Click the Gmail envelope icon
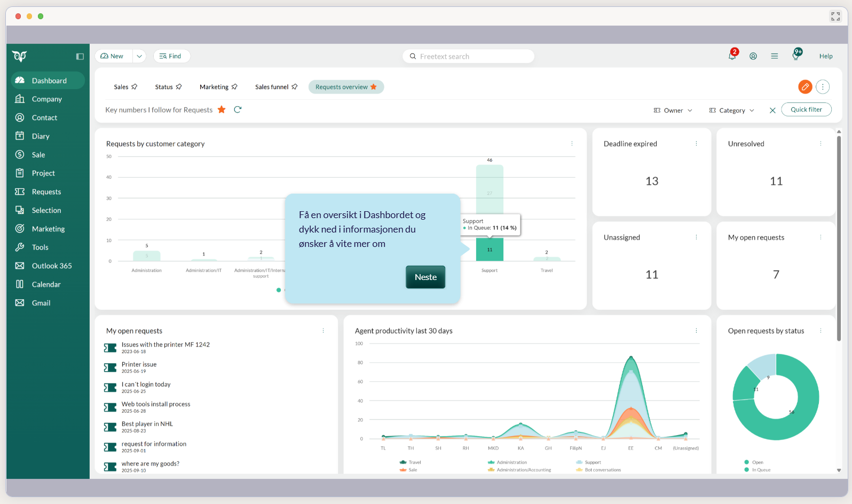 [x=20, y=303]
